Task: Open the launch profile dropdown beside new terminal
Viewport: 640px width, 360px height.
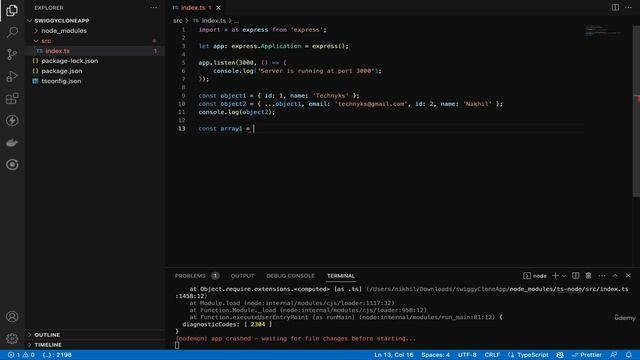Action: pos(564,276)
